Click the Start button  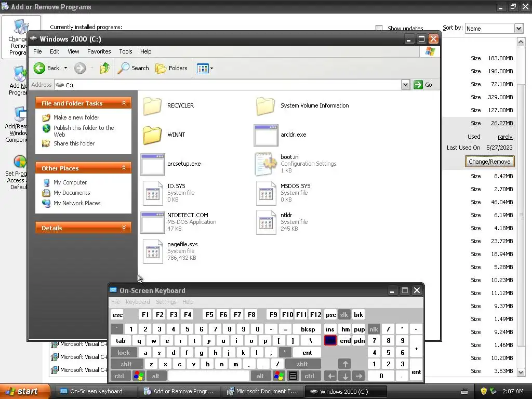[x=24, y=391]
